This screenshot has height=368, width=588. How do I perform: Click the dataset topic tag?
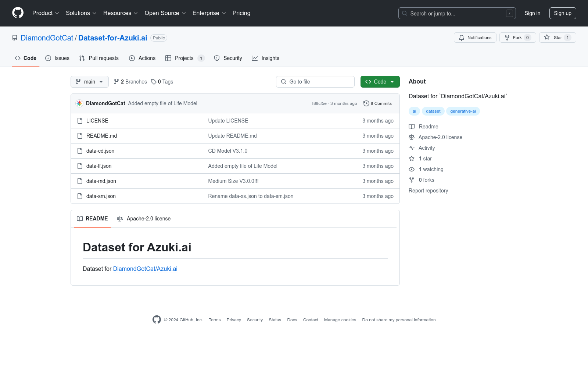click(433, 111)
